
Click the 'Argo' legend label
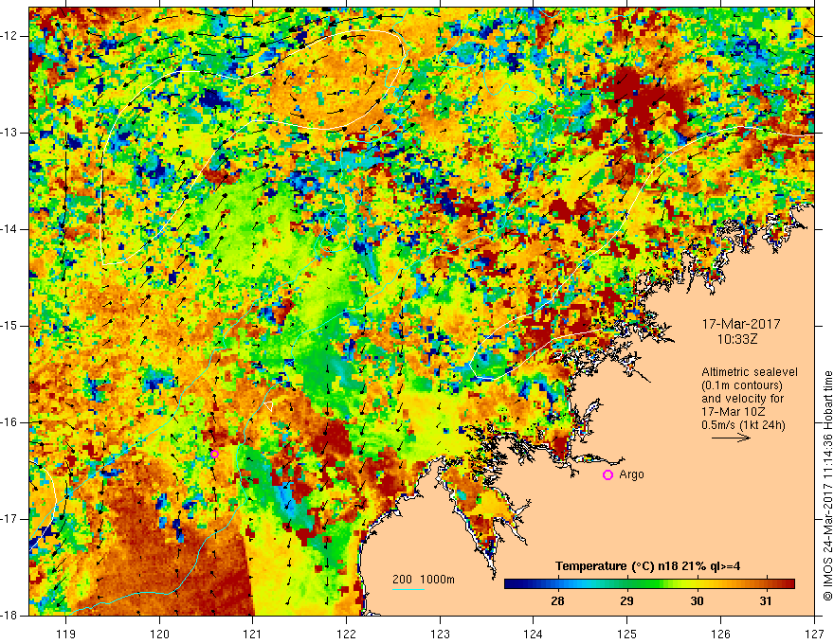(x=631, y=474)
